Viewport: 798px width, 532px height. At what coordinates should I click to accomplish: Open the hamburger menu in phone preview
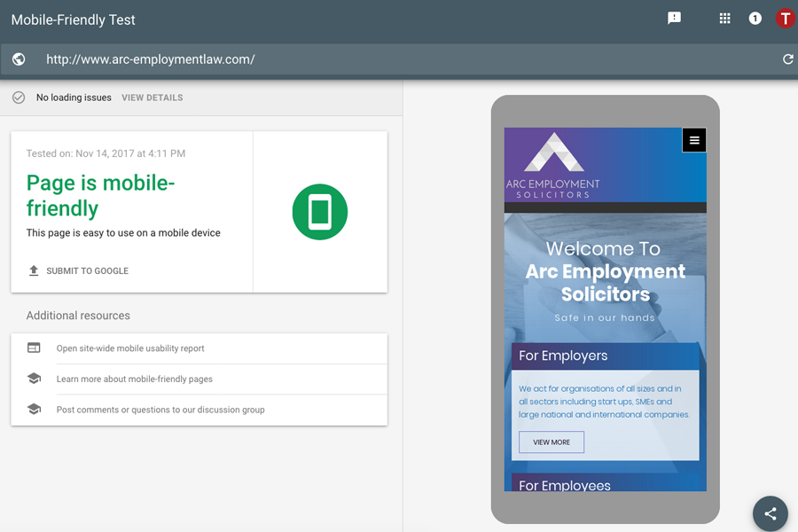(694, 140)
